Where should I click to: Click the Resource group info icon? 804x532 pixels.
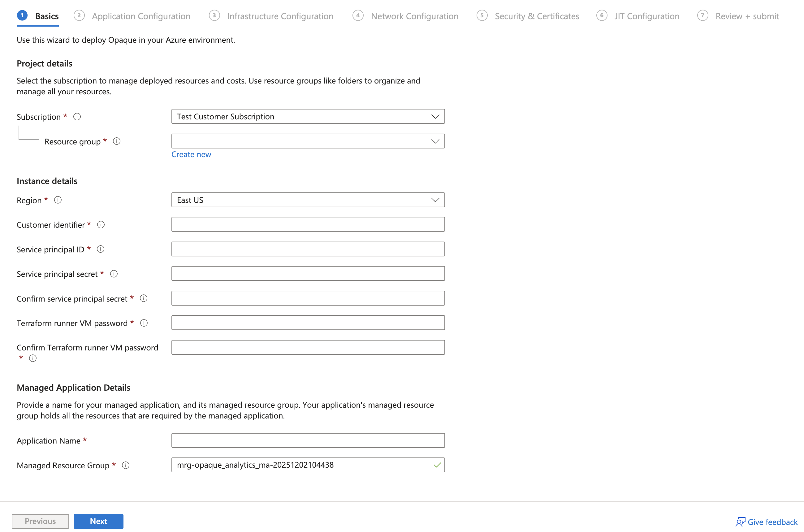tap(116, 141)
